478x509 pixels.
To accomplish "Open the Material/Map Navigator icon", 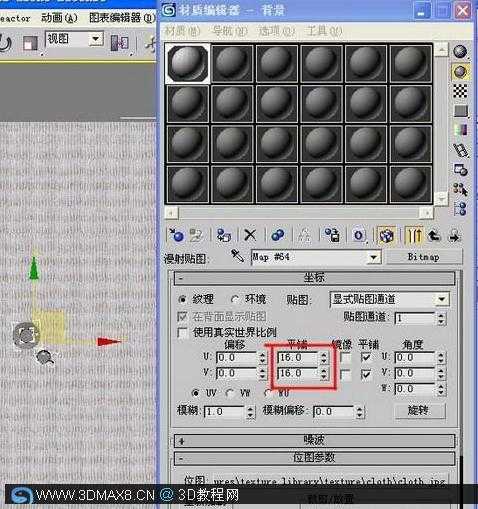I will point(460,209).
